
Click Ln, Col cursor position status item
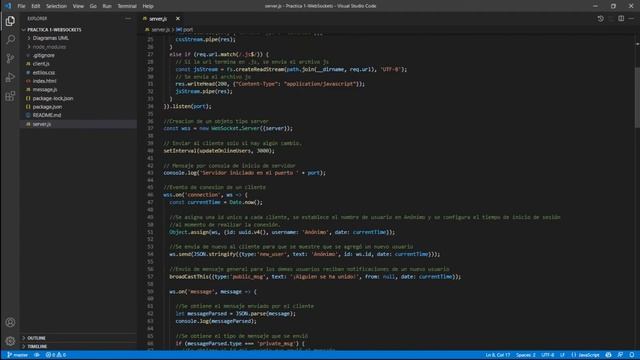click(x=498, y=355)
